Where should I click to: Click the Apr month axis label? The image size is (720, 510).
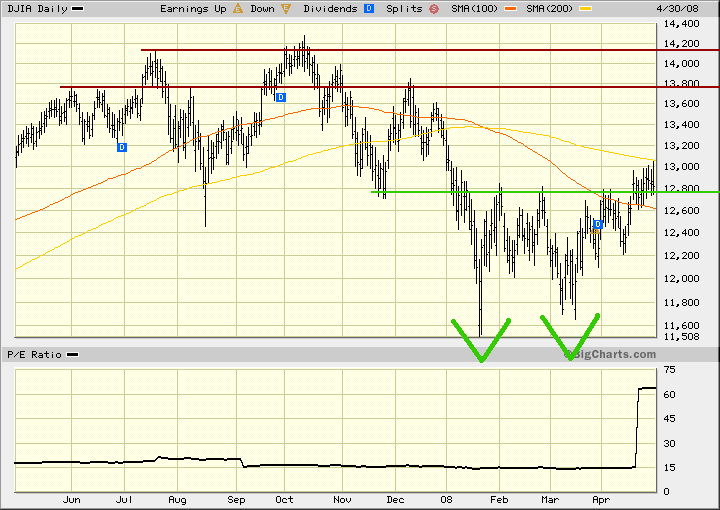pyautogui.click(x=601, y=500)
